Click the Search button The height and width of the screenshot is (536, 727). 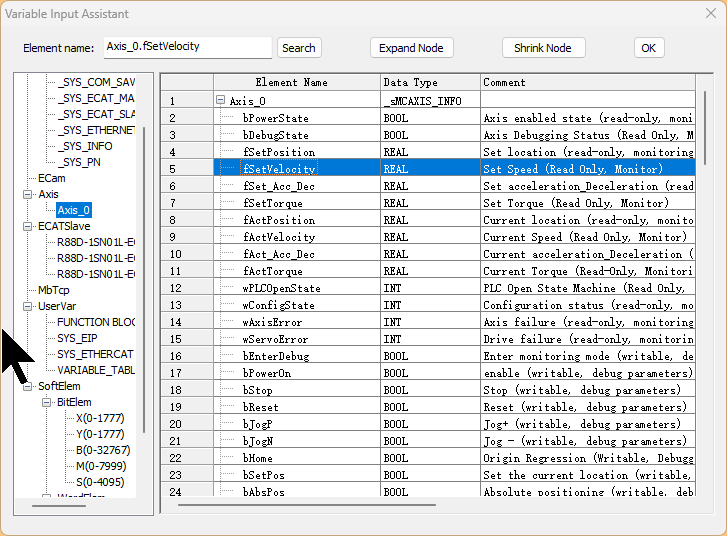click(299, 48)
